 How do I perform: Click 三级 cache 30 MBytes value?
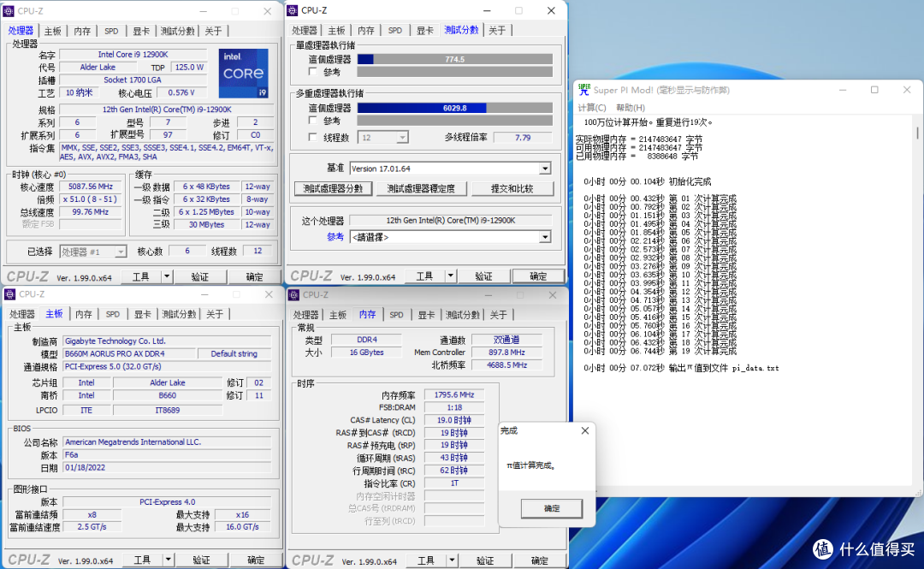pyautogui.click(x=206, y=225)
